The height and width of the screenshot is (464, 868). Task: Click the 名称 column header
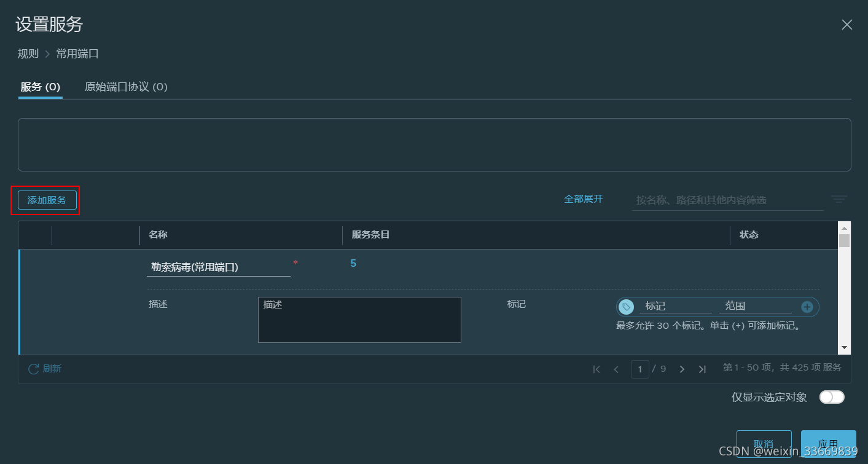coord(158,235)
